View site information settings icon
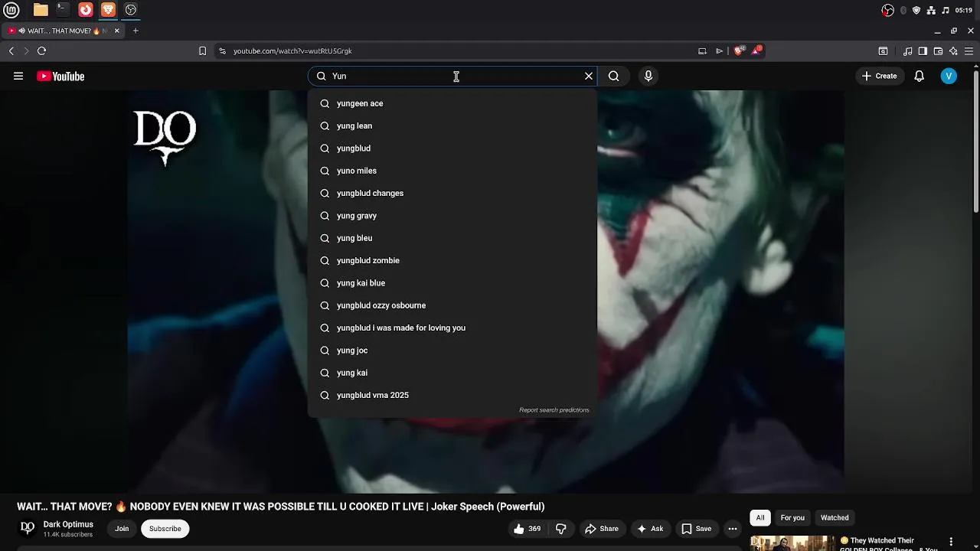 tap(222, 51)
